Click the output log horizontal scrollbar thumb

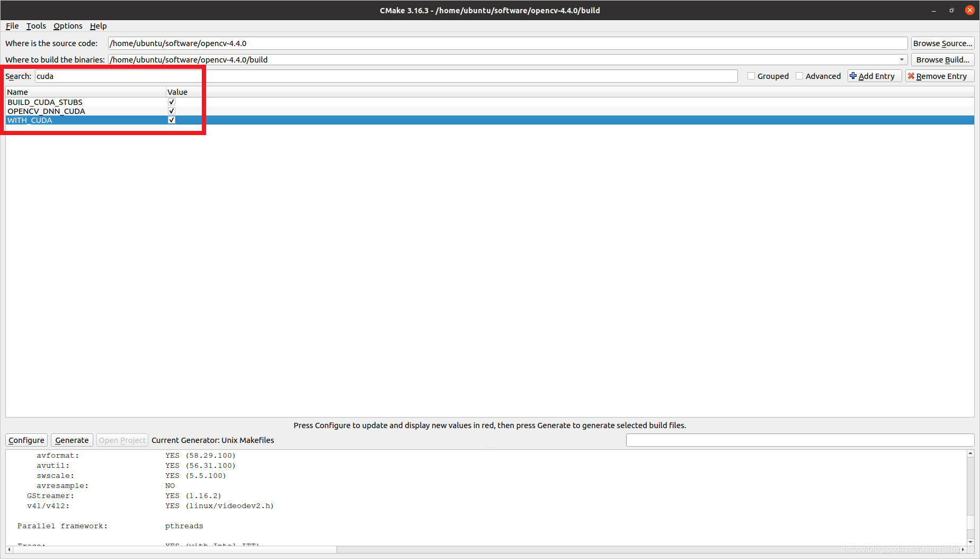point(175,549)
